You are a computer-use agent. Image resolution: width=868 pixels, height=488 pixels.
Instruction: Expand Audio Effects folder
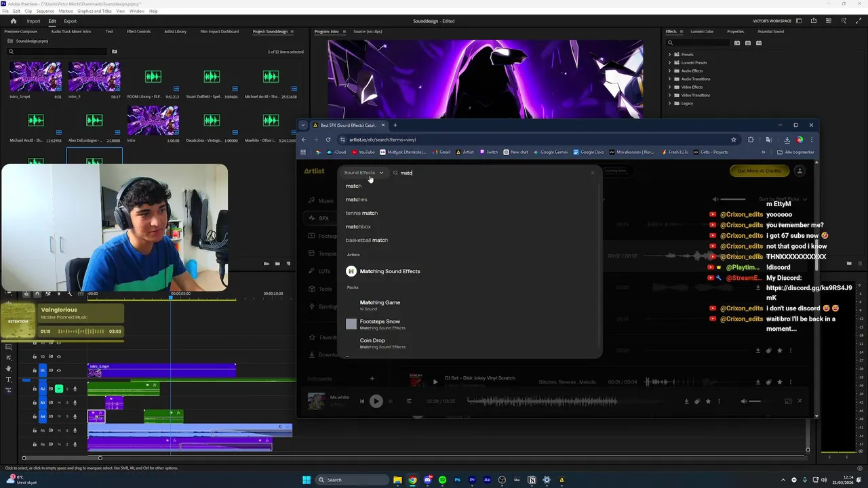coord(670,70)
